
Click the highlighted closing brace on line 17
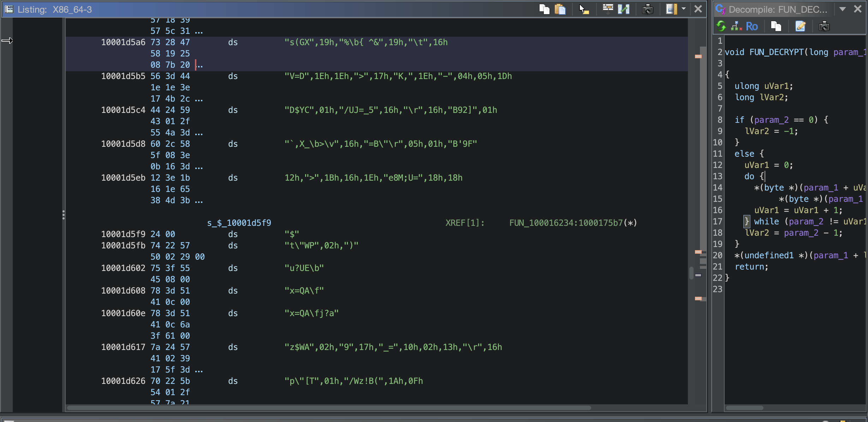click(x=747, y=222)
